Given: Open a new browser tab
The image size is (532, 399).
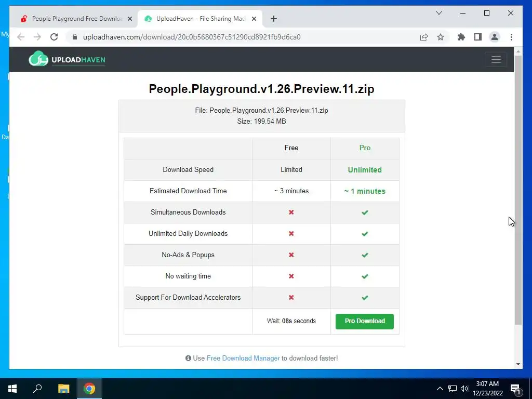Looking at the screenshot, I should 274,19.
